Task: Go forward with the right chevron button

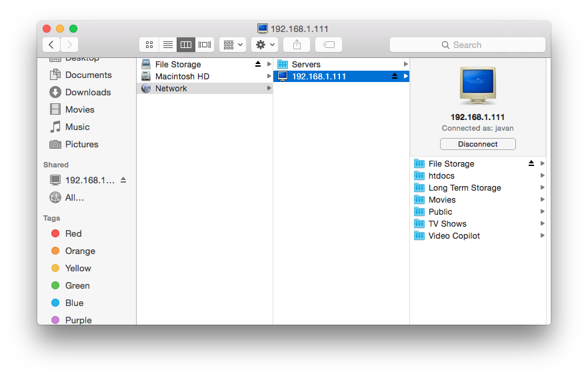Action: click(69, 45)
